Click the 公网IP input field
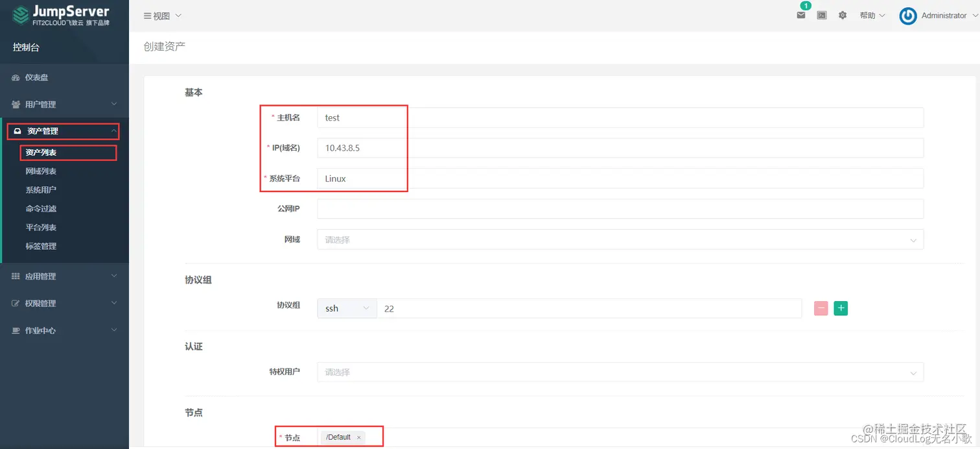 coord(620,209)
